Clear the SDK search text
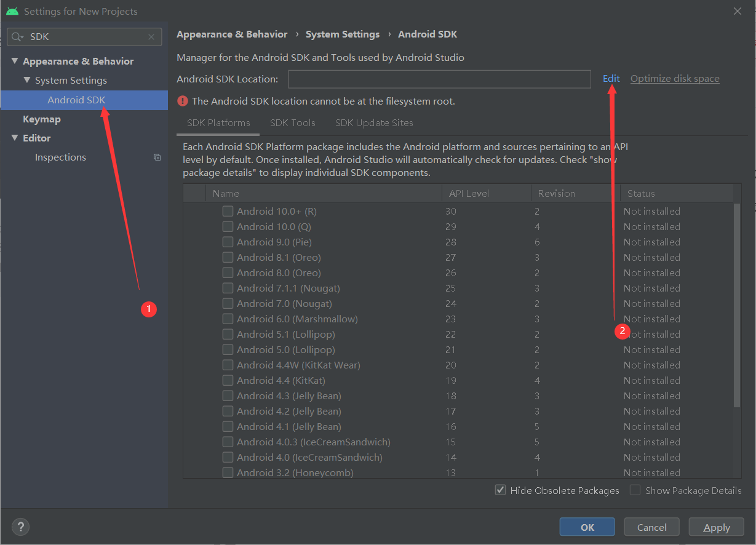This screenshot has height=545, width=756. click(x=151, y=37)
